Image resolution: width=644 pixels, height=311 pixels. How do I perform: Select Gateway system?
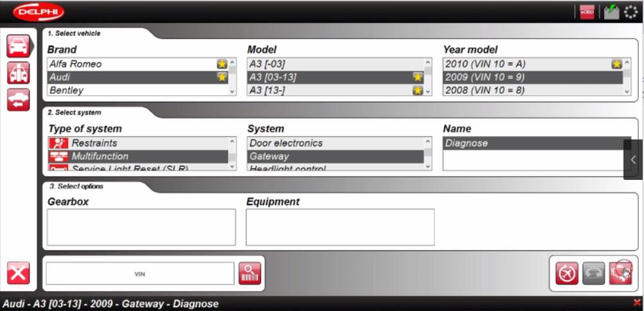pos(335,156)
